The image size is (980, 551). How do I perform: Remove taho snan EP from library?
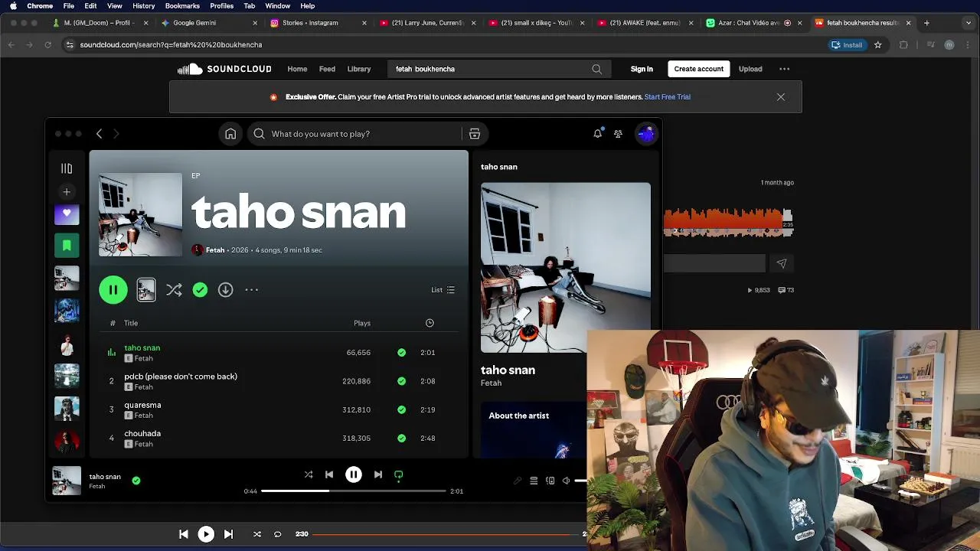tap(200, 289)
